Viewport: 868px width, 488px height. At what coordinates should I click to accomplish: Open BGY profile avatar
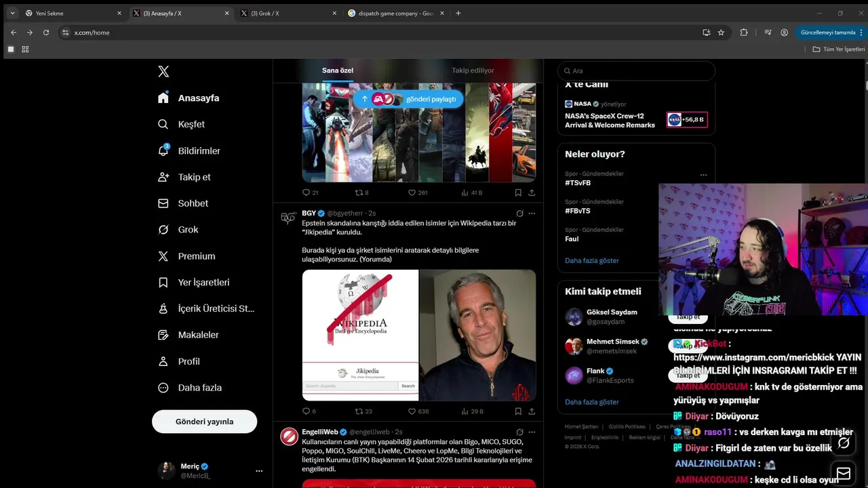pos(288,218)
